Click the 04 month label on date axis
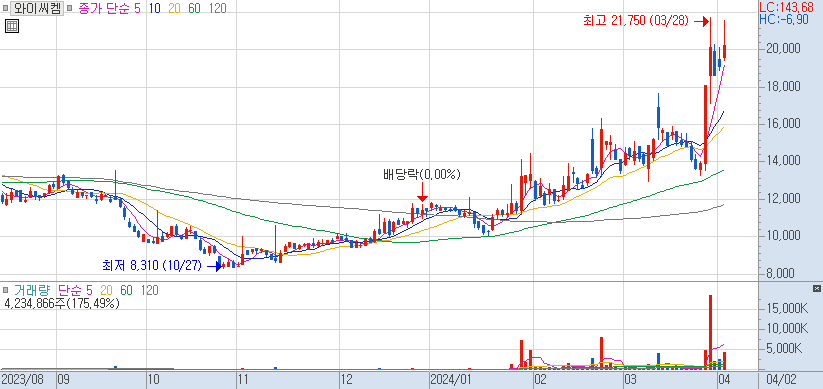The width and height of the screenshot is (823, 389). (724, 379)
